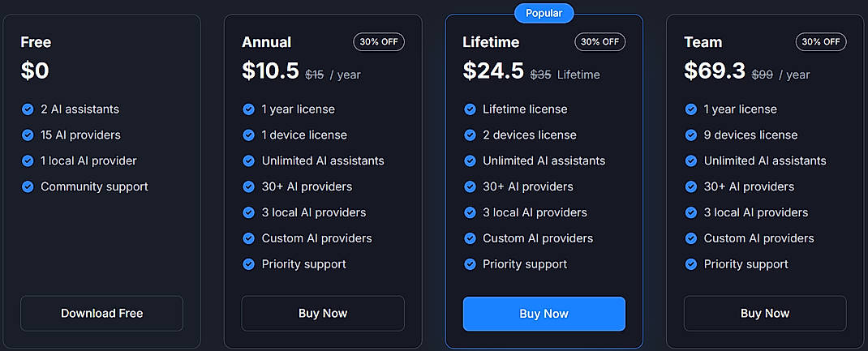Click the Team plan's 30% OFF badge

pyautogui.click(x=821, y=42)
